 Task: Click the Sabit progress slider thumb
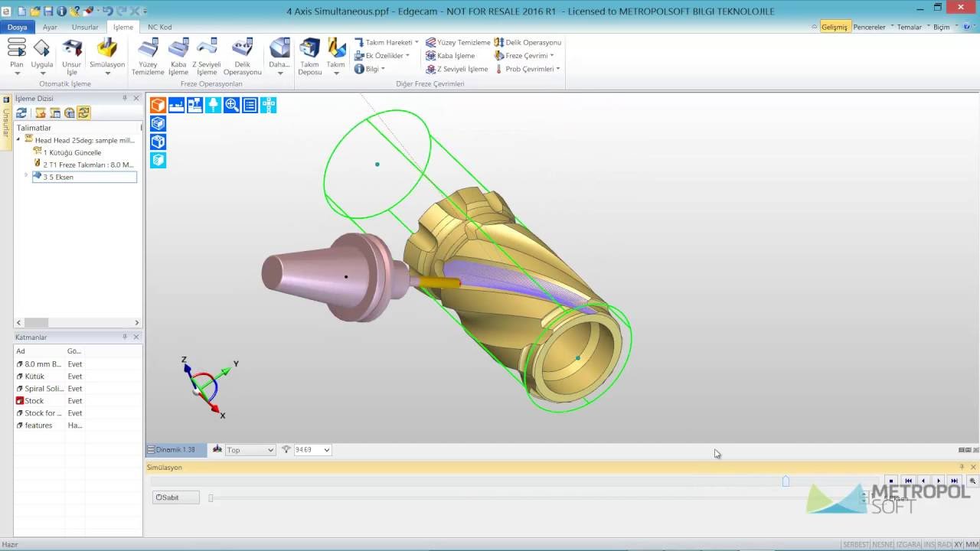point(211,498)
